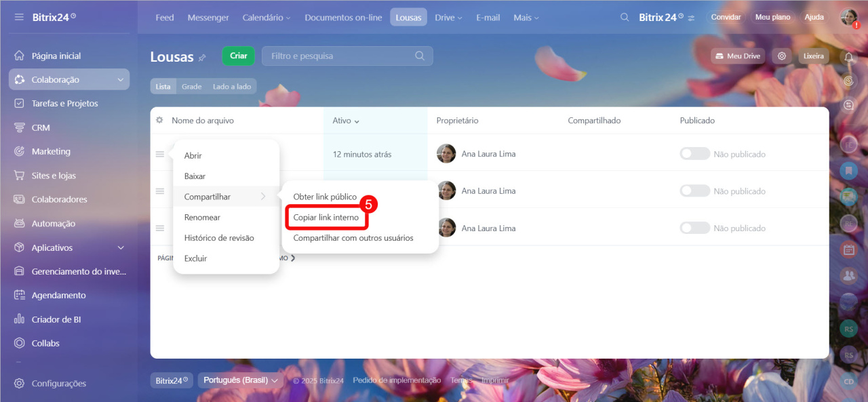
Task: Click the Convidar button
Action: pos(726,17)
